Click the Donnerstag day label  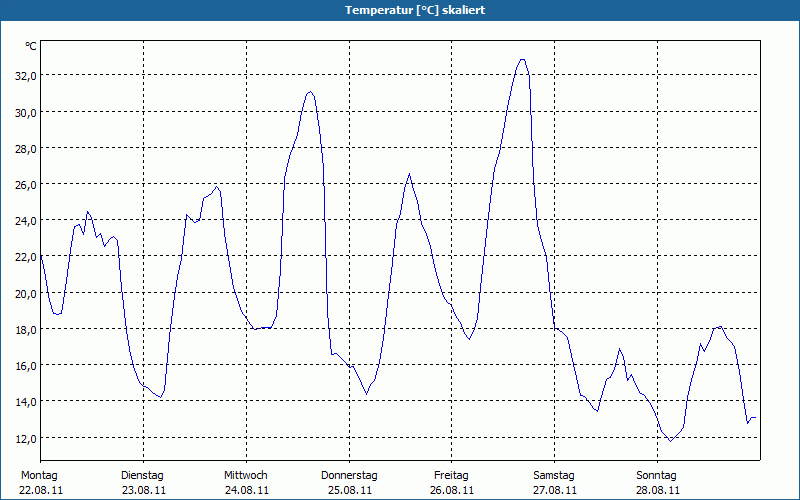coord(349,476)
